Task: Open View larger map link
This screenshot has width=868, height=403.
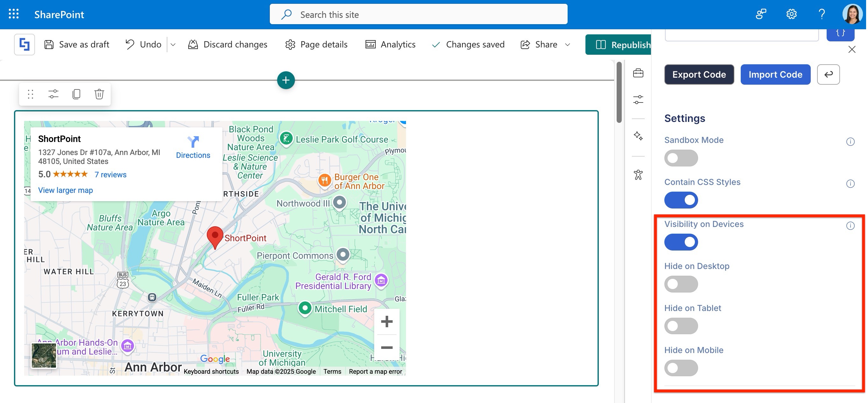Action: point(65,190)
